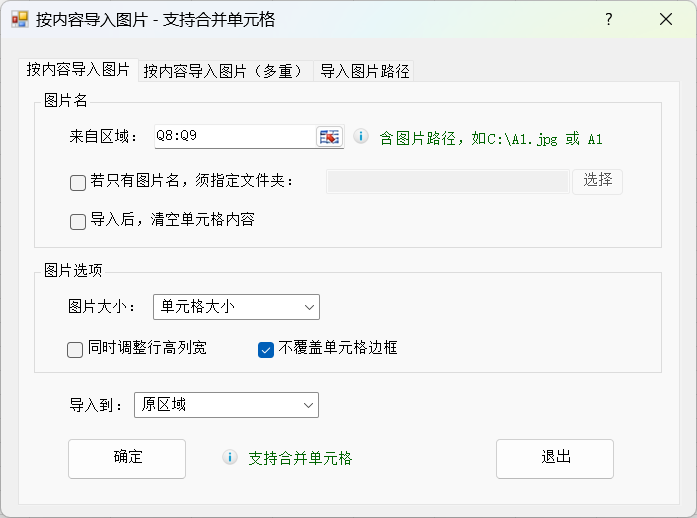Click the help question mark button
Viewport: 697px width, 518px height.
pos(609,20)
